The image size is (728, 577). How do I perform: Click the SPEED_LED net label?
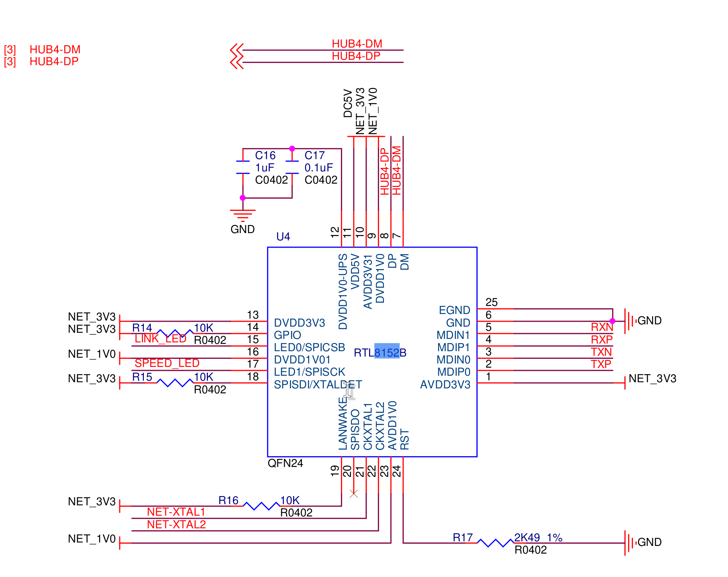click(x=167, y=363)
